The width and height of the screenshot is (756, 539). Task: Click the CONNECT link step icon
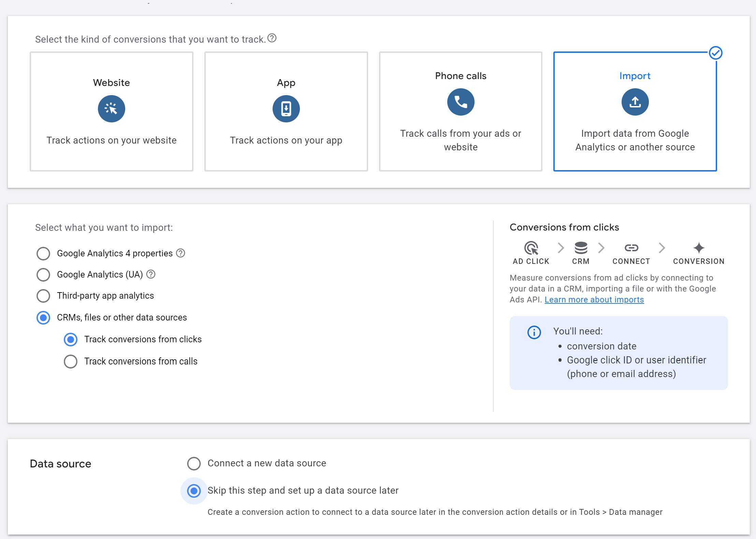(631, 248)
